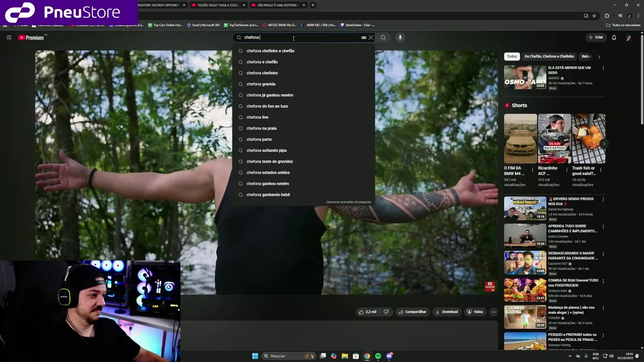Open the notifications bell

coord(614,37)
